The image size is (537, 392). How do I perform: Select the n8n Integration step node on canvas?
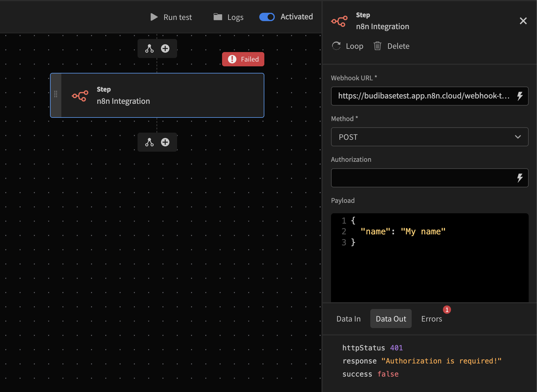pyautogui.click(x=157, y=95)
